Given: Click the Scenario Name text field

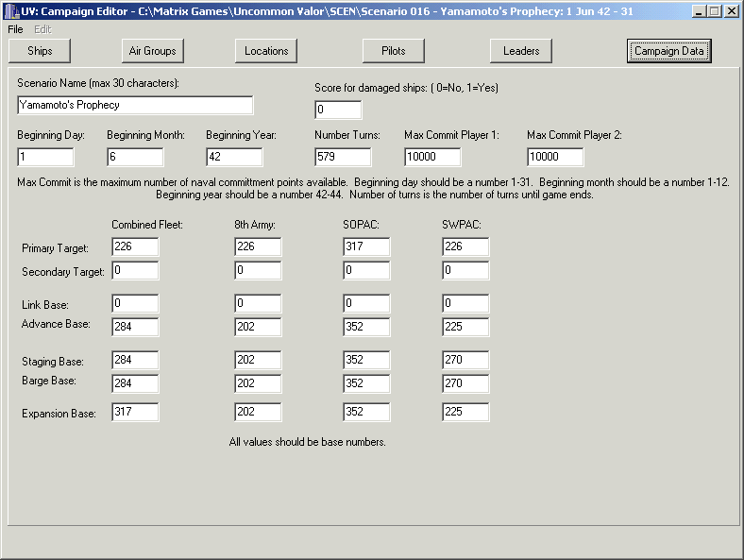Looking at the screenshot, I should (135, 105).
